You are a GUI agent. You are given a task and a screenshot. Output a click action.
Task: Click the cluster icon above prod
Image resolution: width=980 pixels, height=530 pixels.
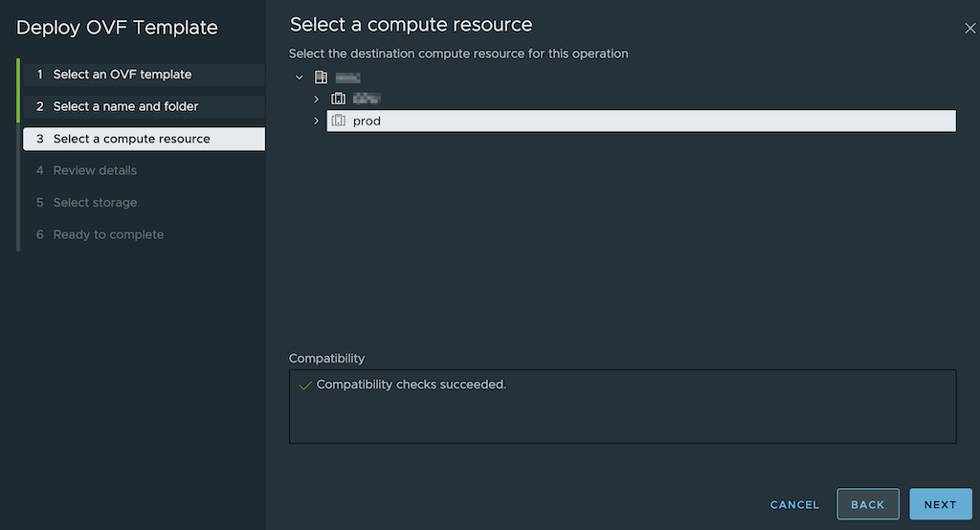338,99
